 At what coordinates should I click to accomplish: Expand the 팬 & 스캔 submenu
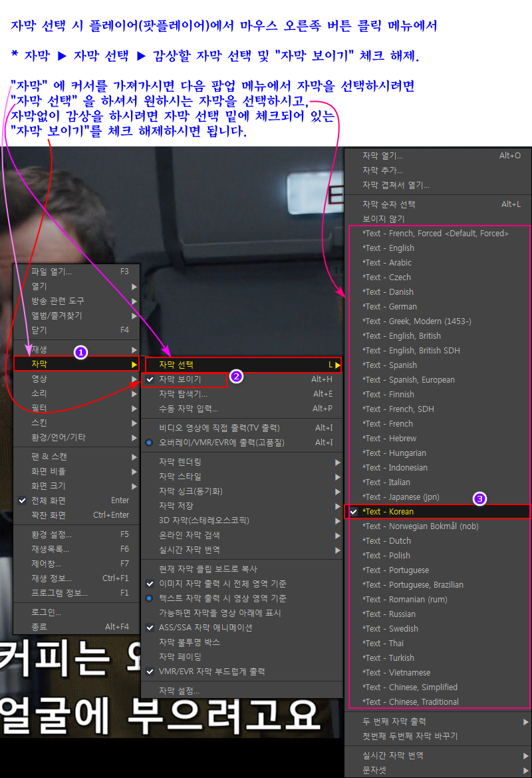coord(76,457)
